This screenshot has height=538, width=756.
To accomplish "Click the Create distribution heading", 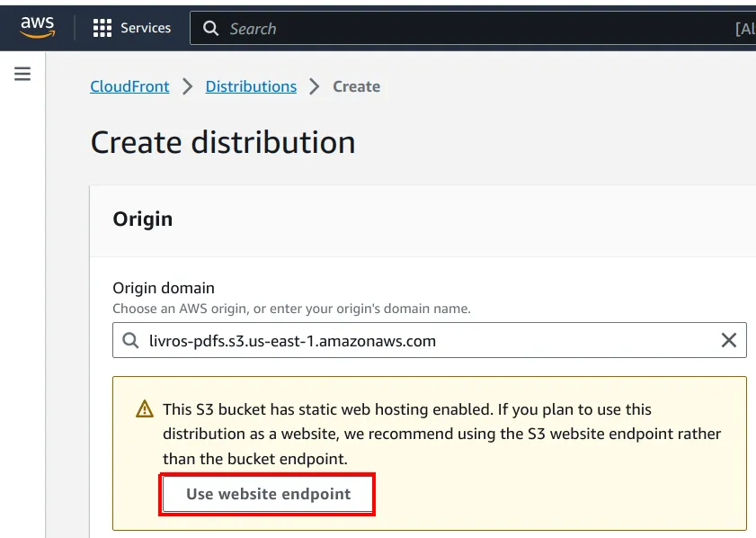I will [223, 142].
